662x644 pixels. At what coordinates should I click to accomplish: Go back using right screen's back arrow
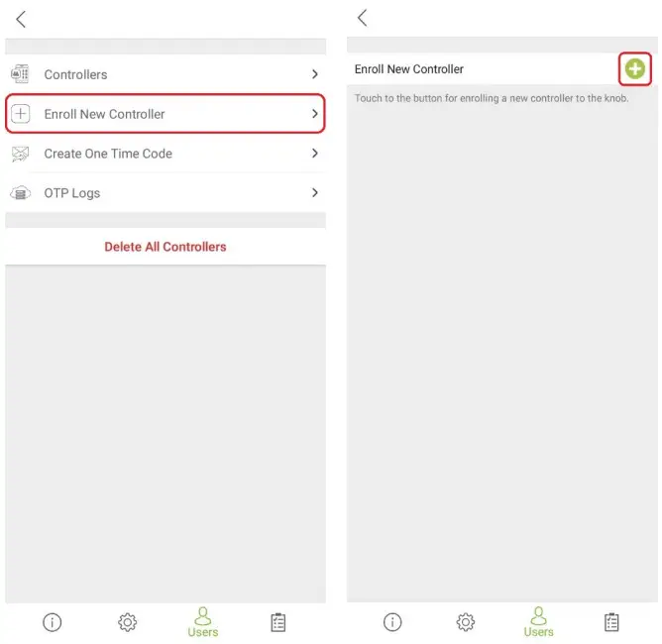pos(363,18)
